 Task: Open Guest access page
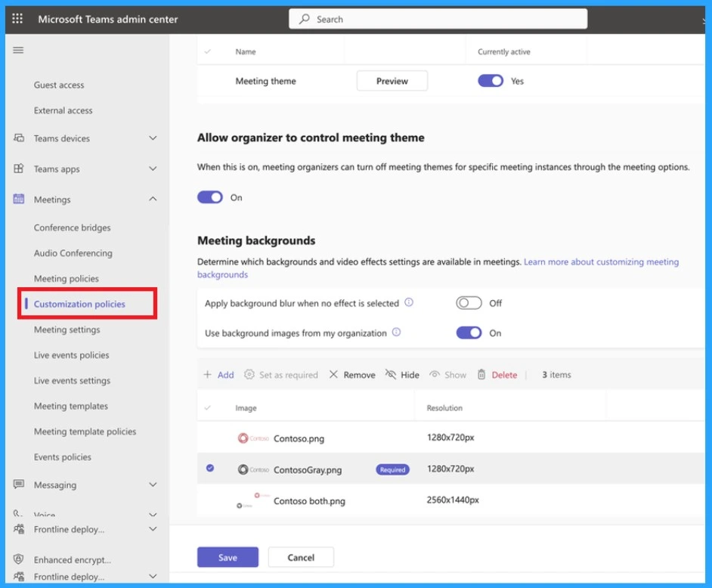(59, 85)
